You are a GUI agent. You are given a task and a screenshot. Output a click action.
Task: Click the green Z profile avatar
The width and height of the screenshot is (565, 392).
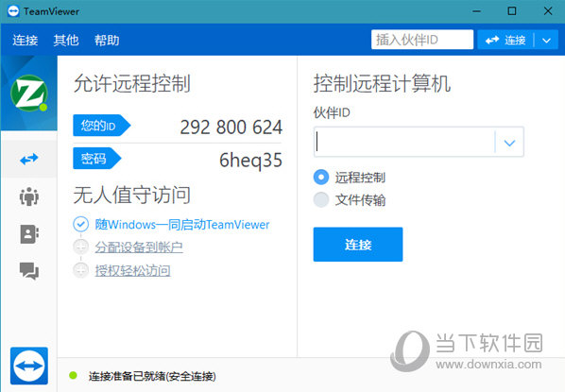click(29, 94)
